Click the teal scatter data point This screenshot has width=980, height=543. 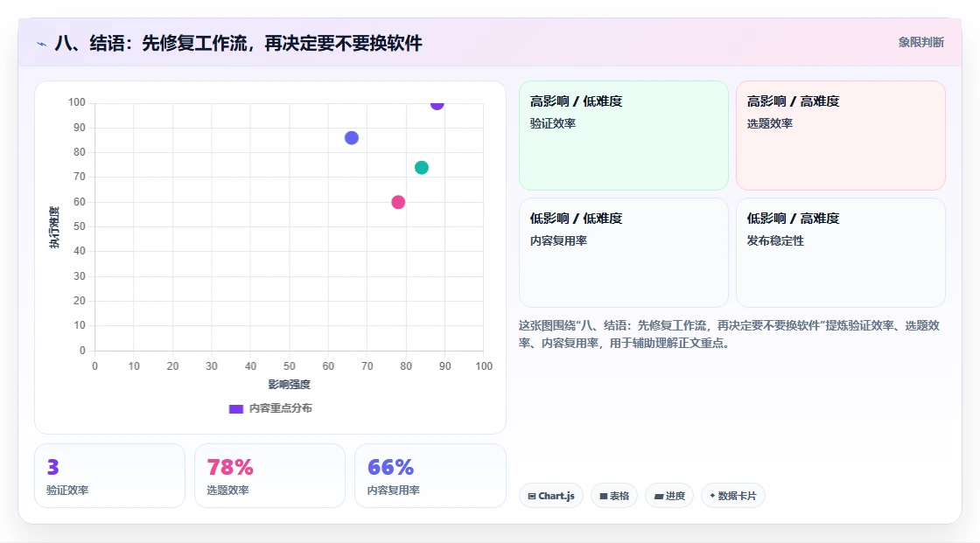[422, 168]
